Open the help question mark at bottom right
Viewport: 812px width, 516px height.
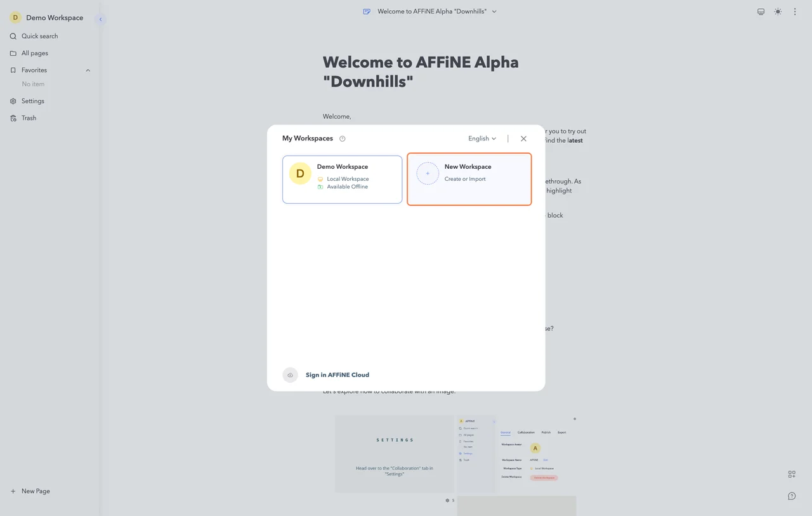point(792,496)
